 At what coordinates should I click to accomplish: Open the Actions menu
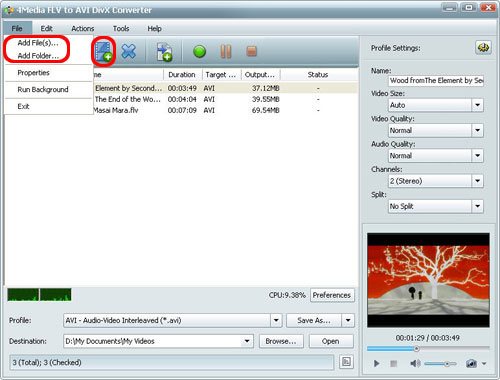coord(83,28)
